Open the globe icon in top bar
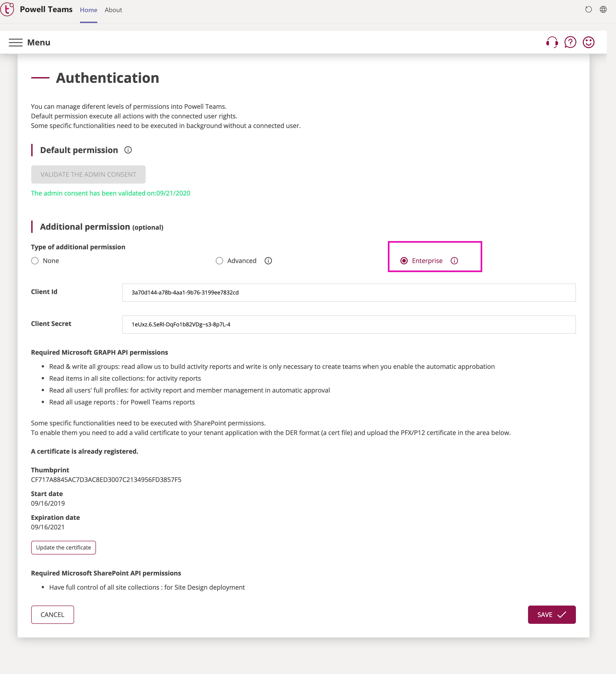 603,9
